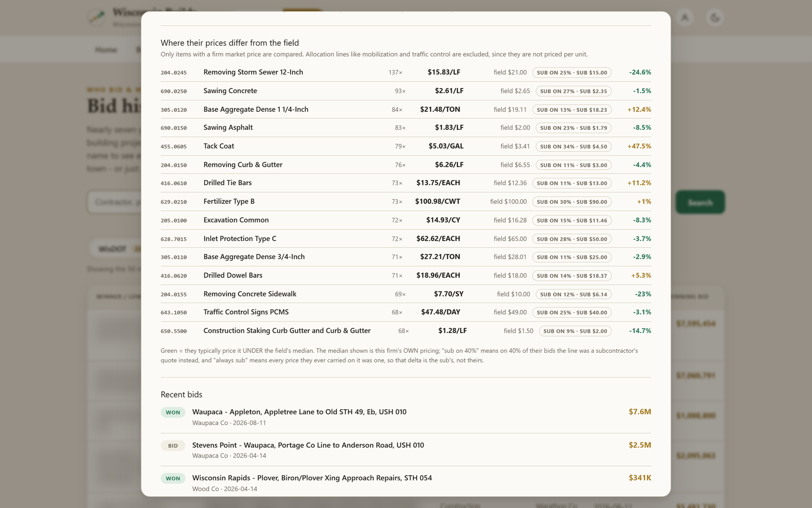812x508 pixels.
Task: Click the WON badge on Waupaca bid
Action: point(173,412)
